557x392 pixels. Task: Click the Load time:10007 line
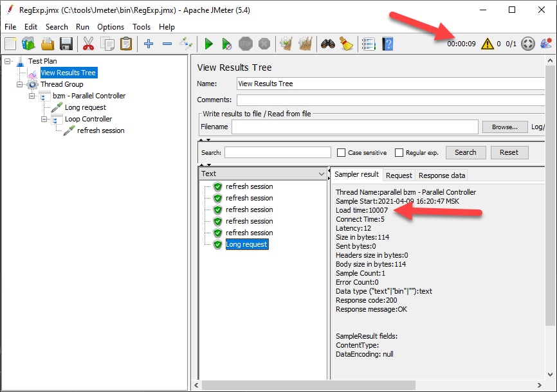361,210
